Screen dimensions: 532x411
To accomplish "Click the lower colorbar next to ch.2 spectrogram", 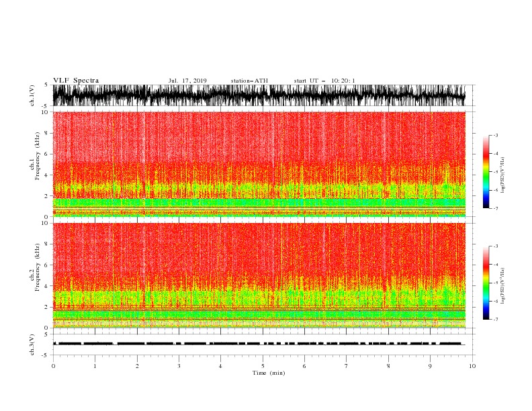I will click(486, 283).
